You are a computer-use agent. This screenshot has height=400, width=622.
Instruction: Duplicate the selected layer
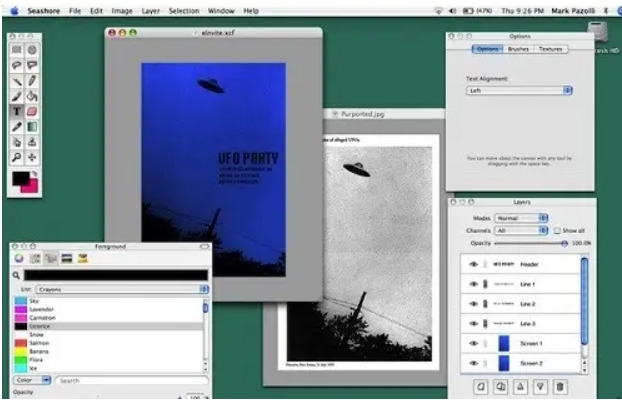[x=501, y=387]
